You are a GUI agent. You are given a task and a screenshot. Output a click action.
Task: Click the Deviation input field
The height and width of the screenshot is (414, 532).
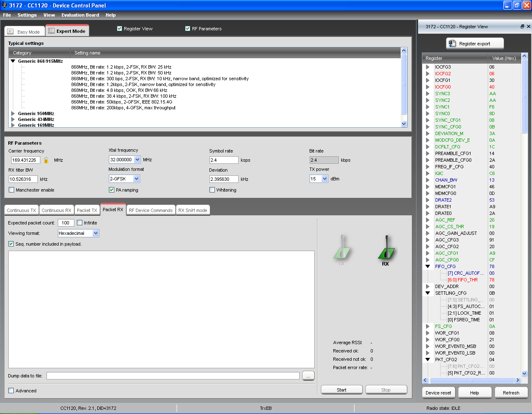tap(224, 179)
